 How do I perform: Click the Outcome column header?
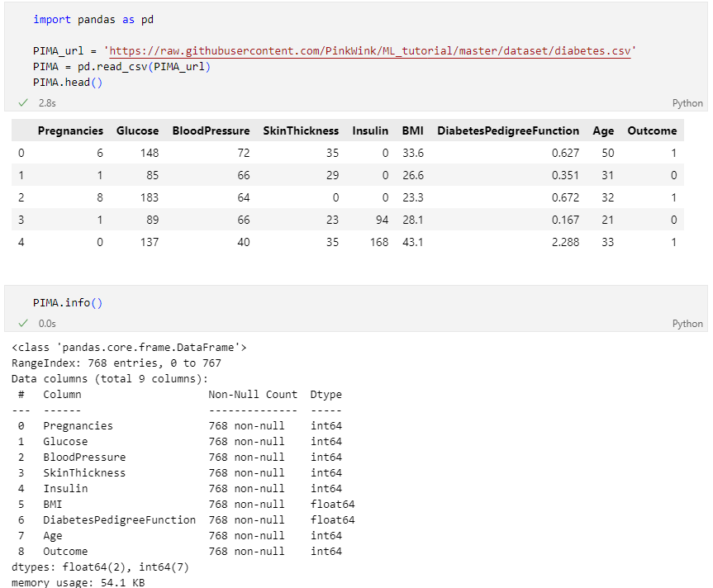coord(652,130)
